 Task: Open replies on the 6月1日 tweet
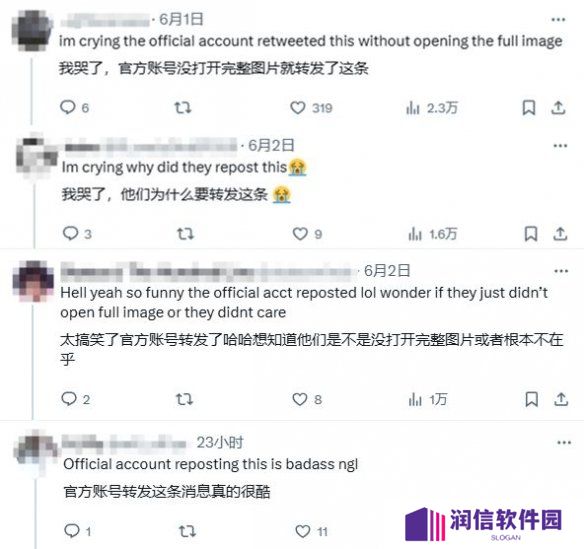click(74, 108)
